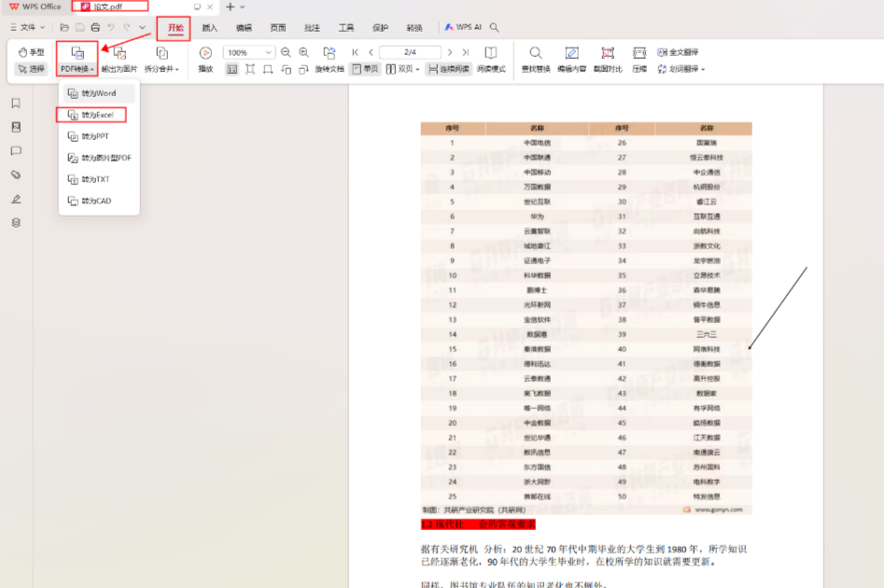The image size is (884, 588).
Task: Toggle Single Page (单页) view
Action: (x=365, y=69)
